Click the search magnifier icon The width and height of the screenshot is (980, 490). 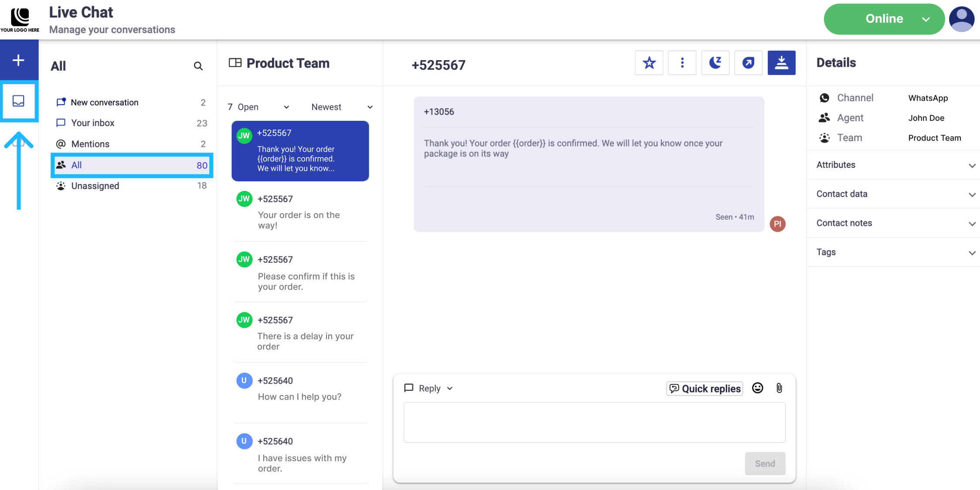tap(198, 66)
